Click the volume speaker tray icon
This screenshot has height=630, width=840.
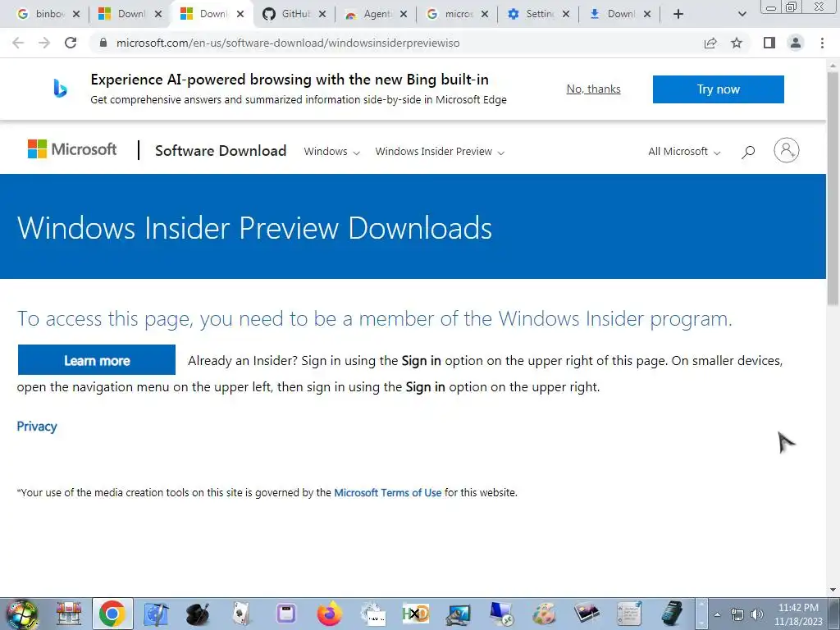point(757,614)
